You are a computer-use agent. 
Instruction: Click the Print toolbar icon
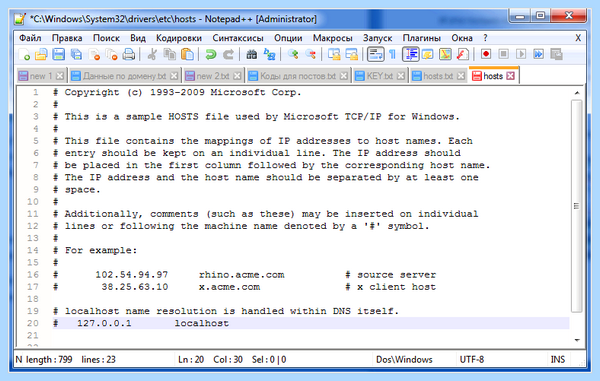129,54
